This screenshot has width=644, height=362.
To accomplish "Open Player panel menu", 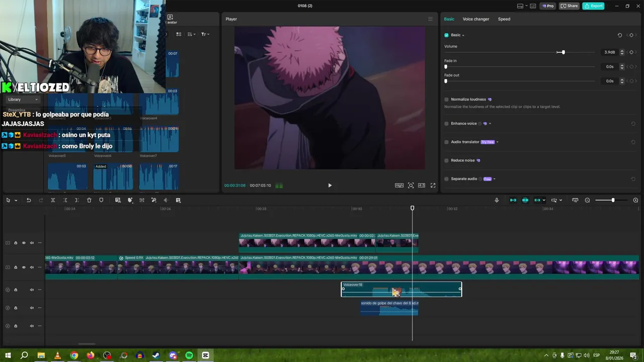I will tap(430, 19).
